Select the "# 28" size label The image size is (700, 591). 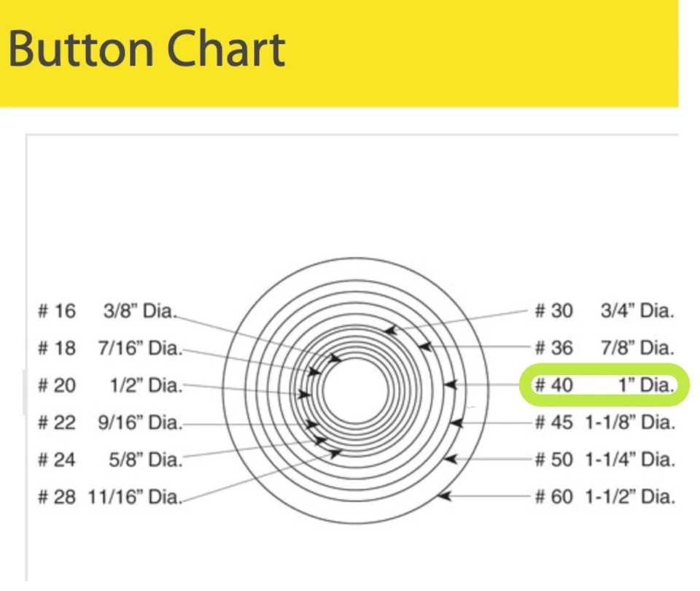(57, 497)
